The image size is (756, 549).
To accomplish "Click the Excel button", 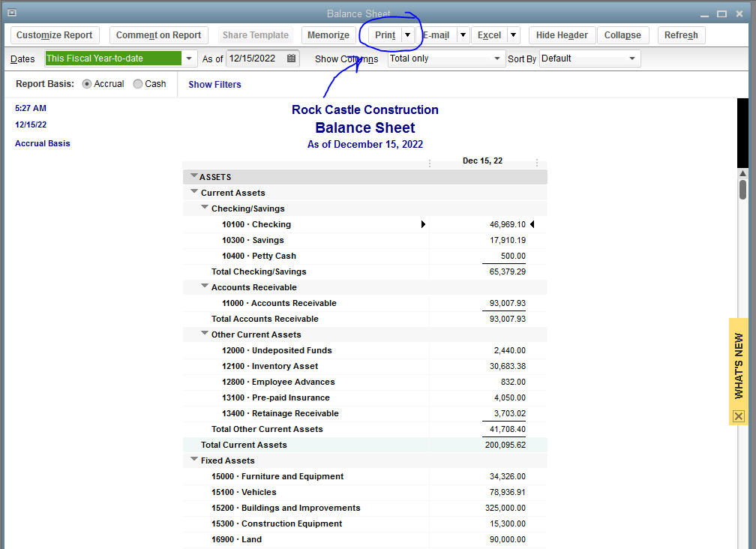I will pyautogui.click(x=489, y=35).
